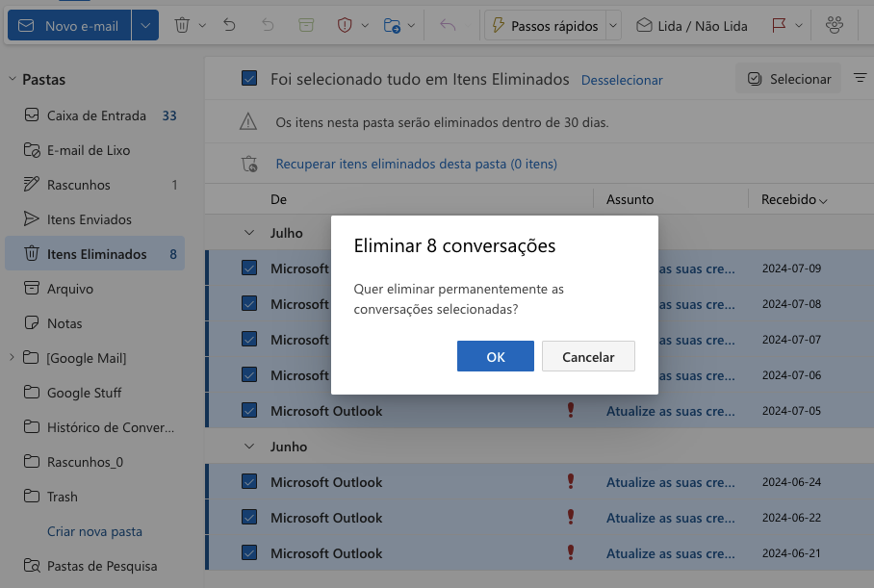
Task: Uncheck the 2024-06-21 message checkbox
Action: point(249,553)
